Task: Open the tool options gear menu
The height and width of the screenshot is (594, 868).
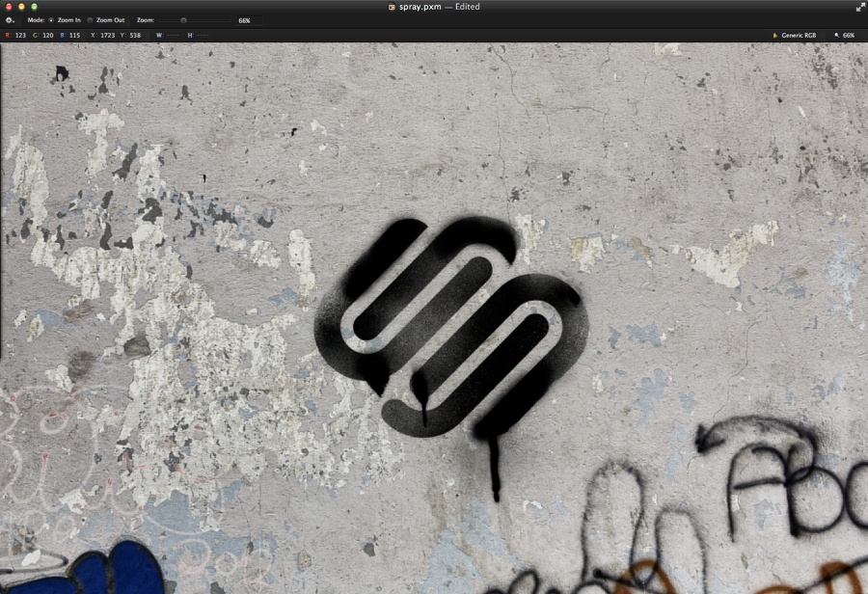Action: tap(10, 20)
